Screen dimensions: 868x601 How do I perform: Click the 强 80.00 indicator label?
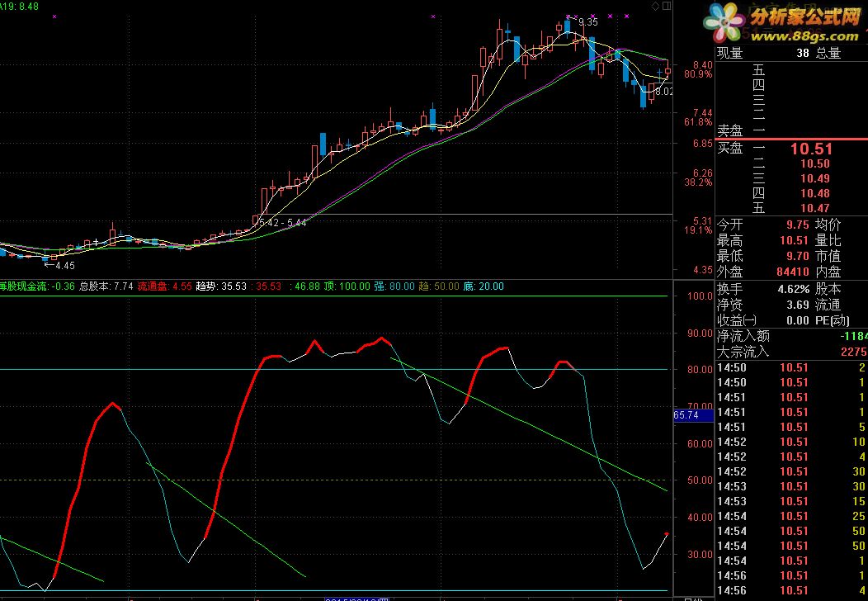(394, 286)
